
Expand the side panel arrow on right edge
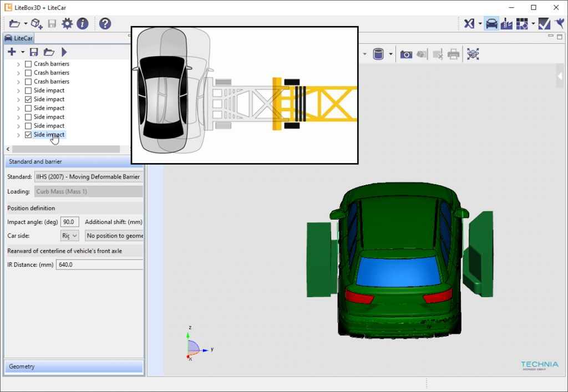point(560,77)
